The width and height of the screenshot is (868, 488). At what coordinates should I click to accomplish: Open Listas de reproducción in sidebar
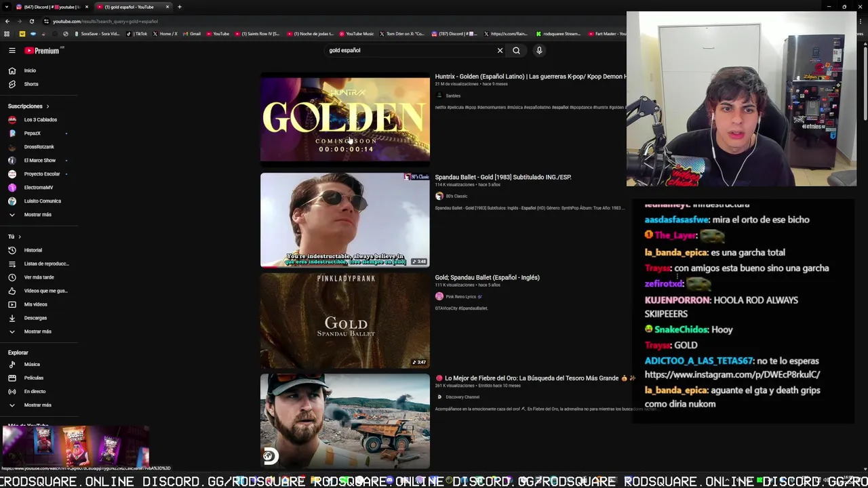pyautogui.click(x=46, y=264)
